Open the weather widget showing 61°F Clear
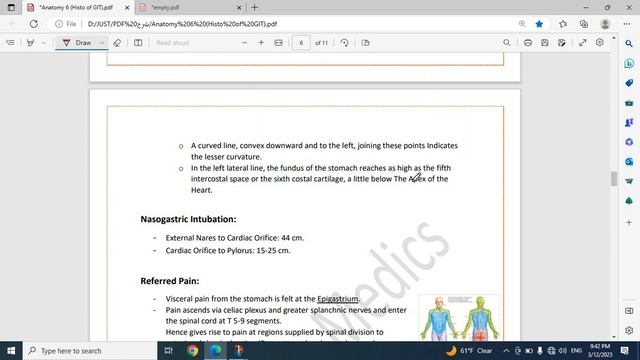The height and width of the screenshot is (360, 640). [469, 351]
